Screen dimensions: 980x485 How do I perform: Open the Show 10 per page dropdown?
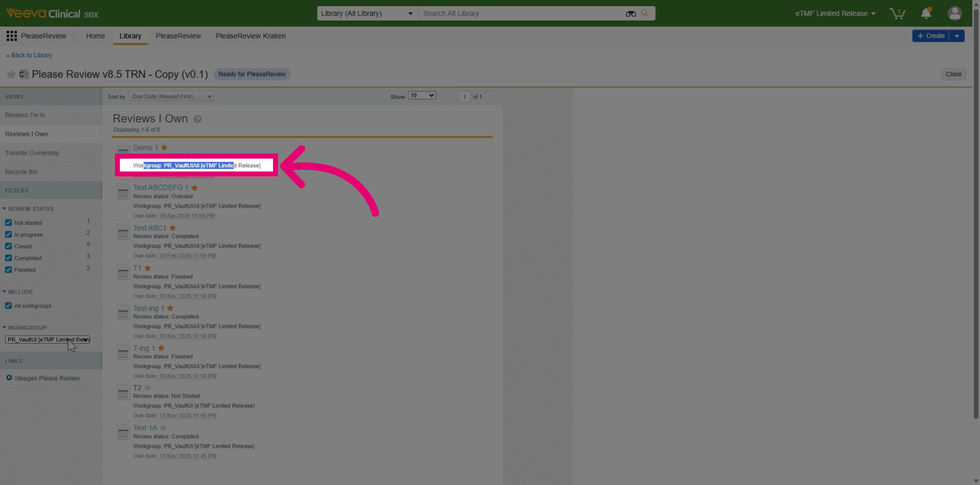point(422,96)
